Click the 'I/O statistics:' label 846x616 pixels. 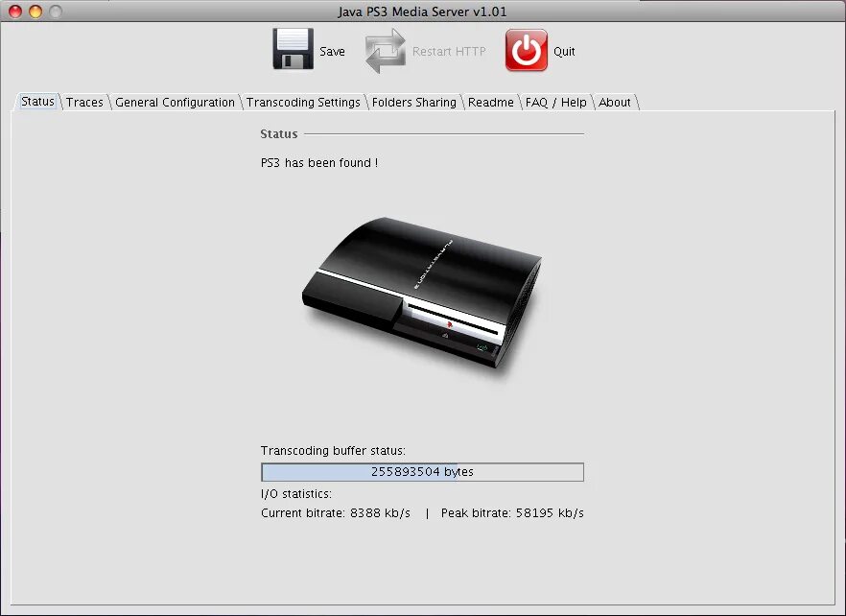[296, 493]
